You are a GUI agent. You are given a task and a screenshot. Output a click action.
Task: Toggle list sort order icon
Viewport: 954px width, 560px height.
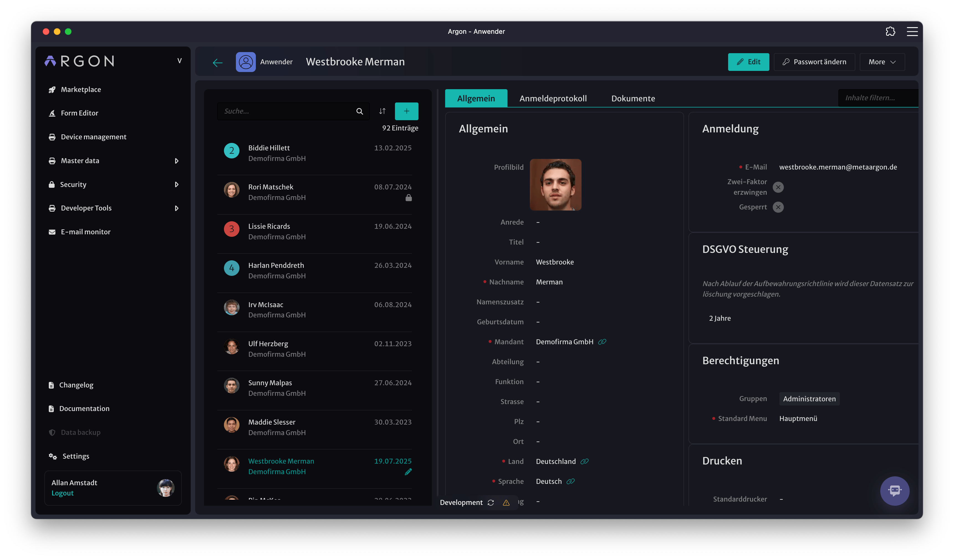[382, 111]
